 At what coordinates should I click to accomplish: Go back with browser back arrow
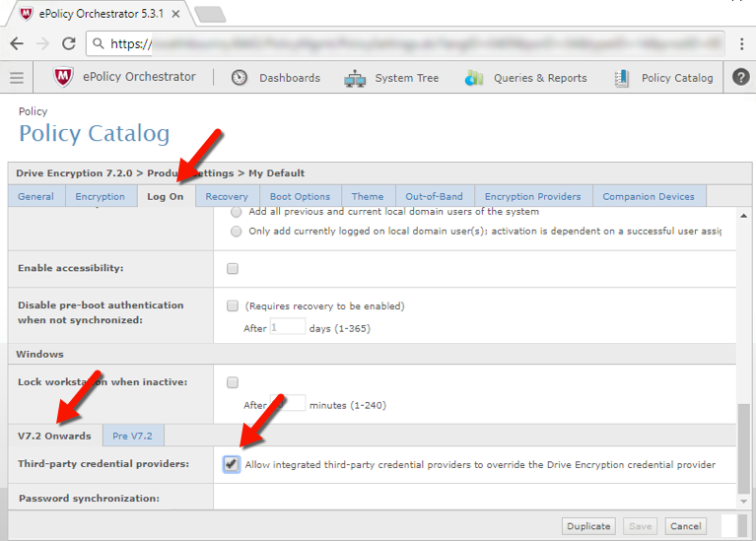[17, 43]
